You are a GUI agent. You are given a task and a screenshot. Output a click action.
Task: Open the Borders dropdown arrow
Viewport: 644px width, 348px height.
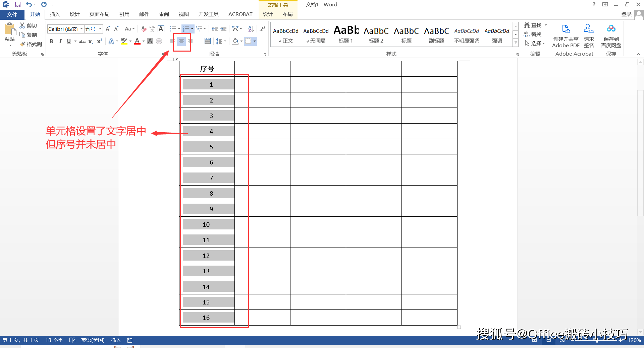click(255, 41)
